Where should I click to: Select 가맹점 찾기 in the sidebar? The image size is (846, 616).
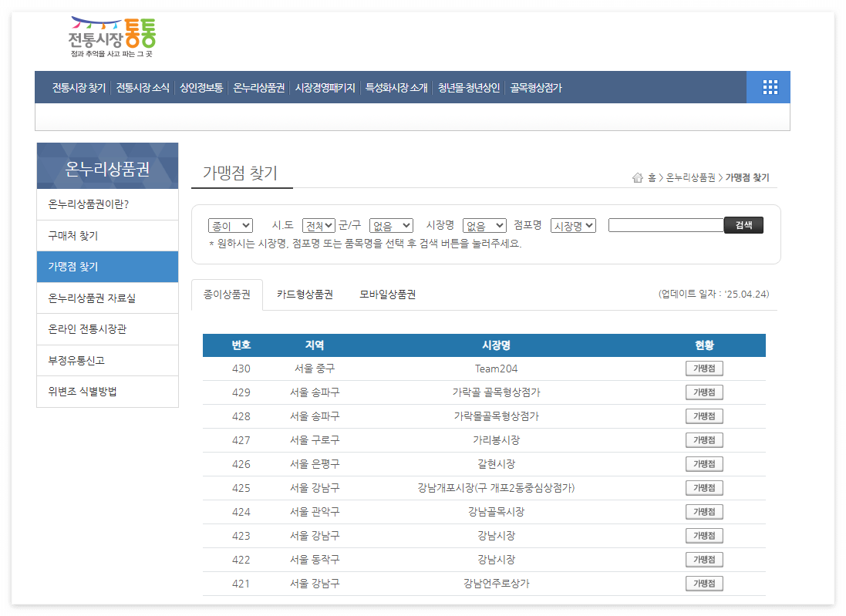pyautogui.click(x=107, y=267)
